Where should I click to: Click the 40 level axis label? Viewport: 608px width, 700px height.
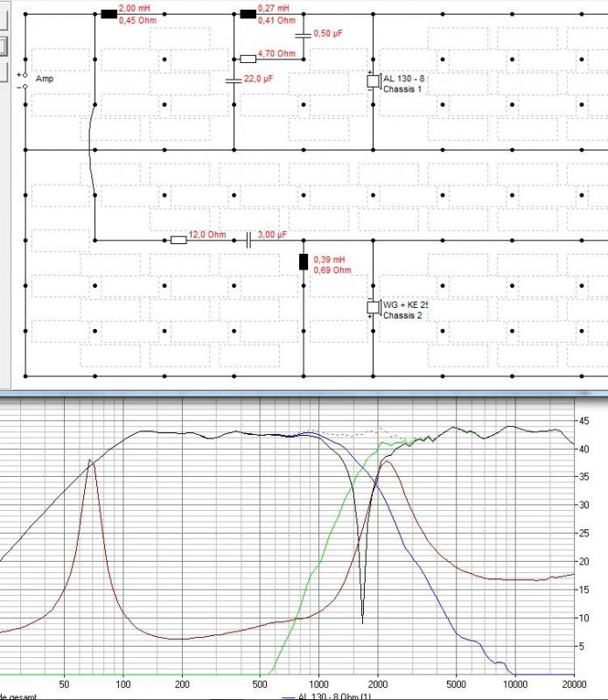pos(584,449)
